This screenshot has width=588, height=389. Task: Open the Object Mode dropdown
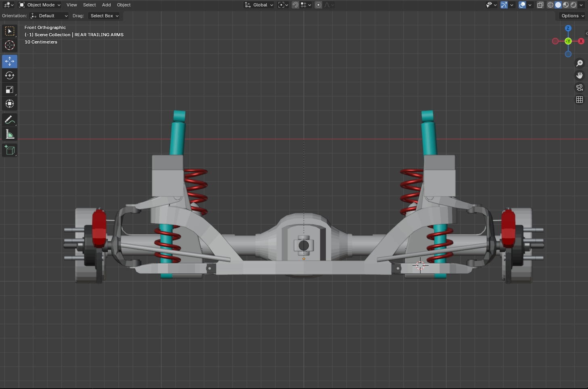pyautogui.click(x=40, y=5)
